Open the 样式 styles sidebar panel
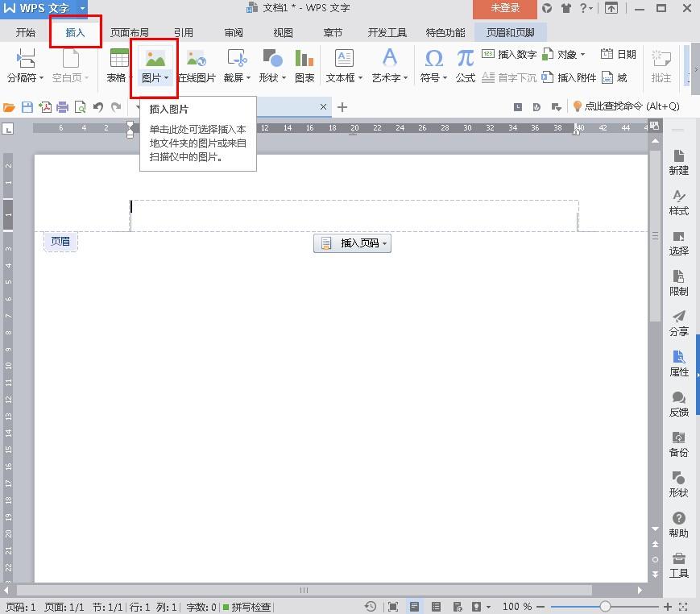Screen dimensions: 700x614 pos(678,202)
